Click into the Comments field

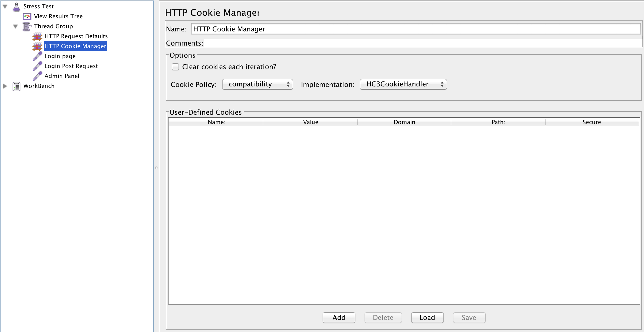423,43
